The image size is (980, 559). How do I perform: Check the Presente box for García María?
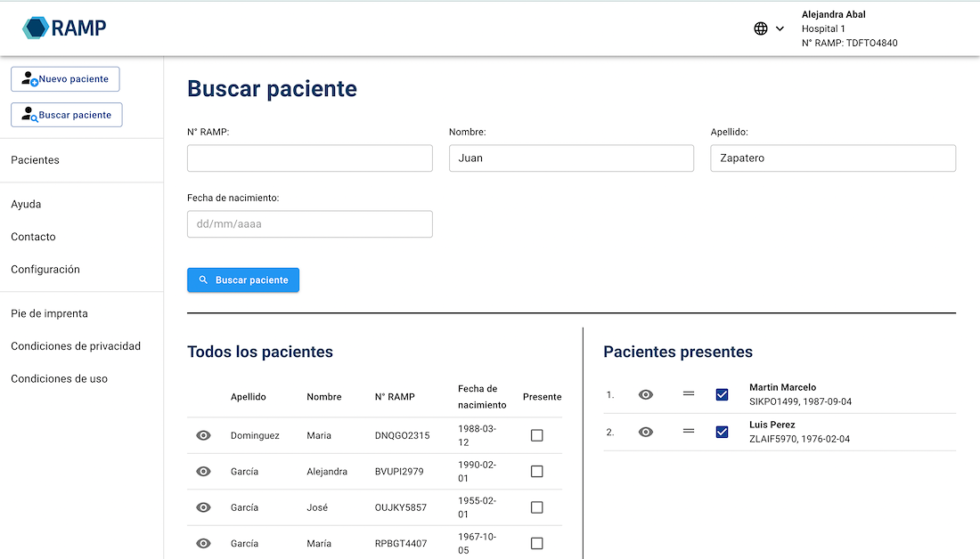tap(537, 543)
